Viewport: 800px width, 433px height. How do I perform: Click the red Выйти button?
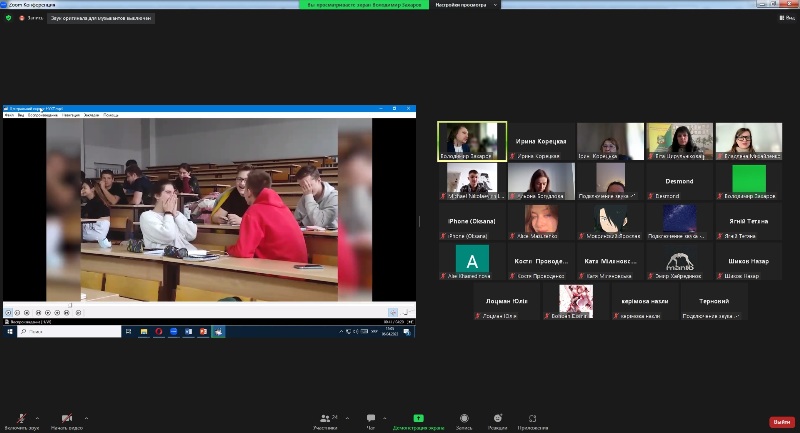pos(781,421)
